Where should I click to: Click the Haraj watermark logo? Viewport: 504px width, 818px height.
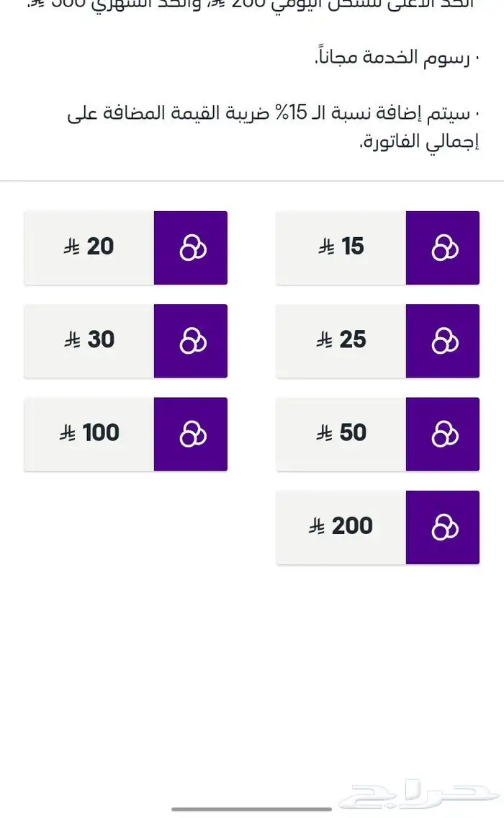418,796
